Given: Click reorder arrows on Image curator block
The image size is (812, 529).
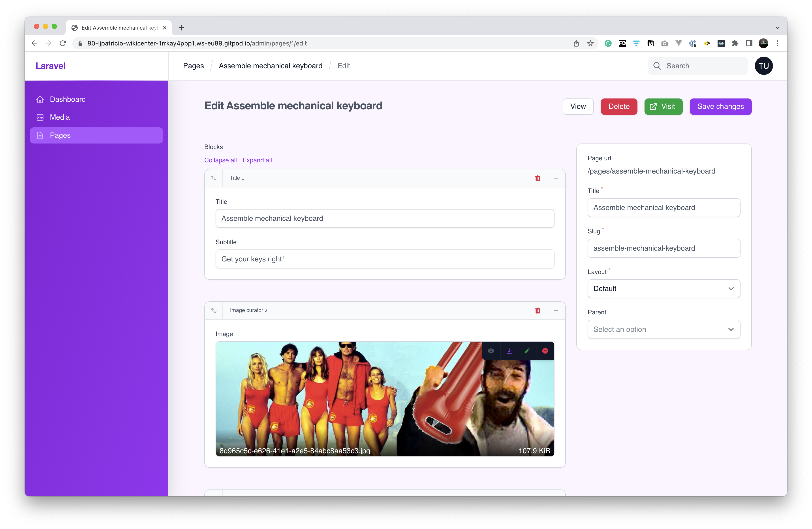Looking at the screenshot, I should [214, 311].
